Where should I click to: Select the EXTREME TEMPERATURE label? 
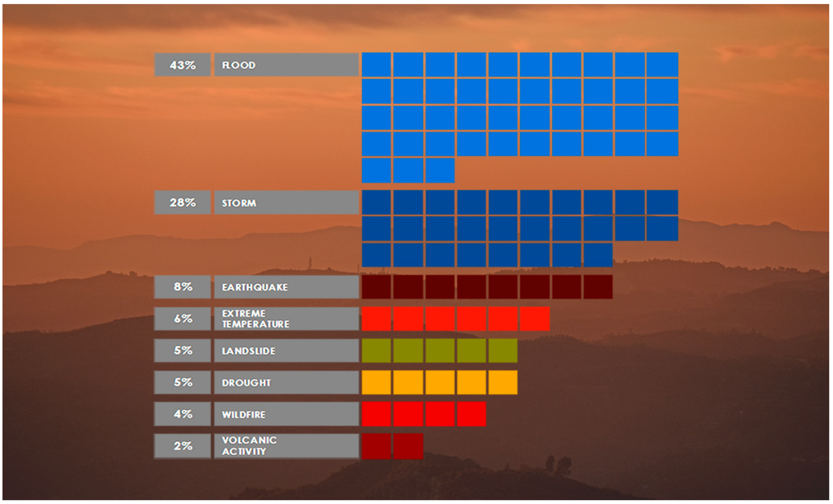coord(286,318)
